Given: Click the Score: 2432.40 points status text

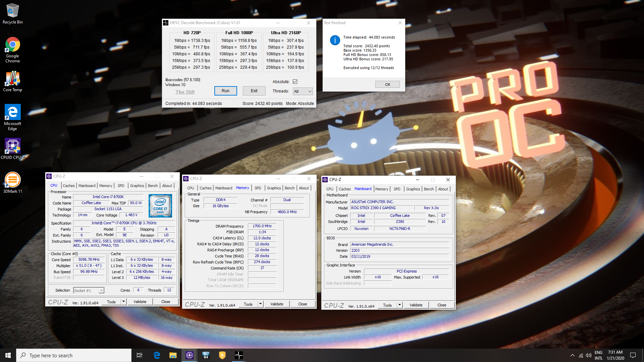Looking at the screenshot, I should point(262,104).
